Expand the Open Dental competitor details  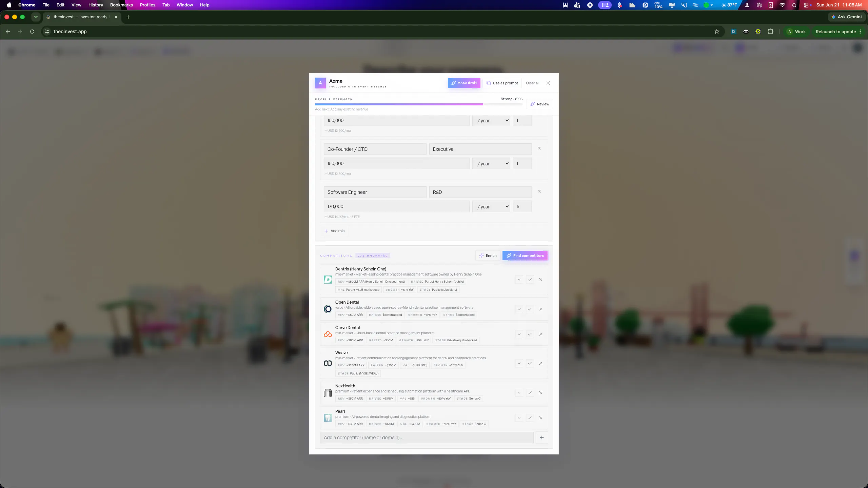tap(519, 309)
